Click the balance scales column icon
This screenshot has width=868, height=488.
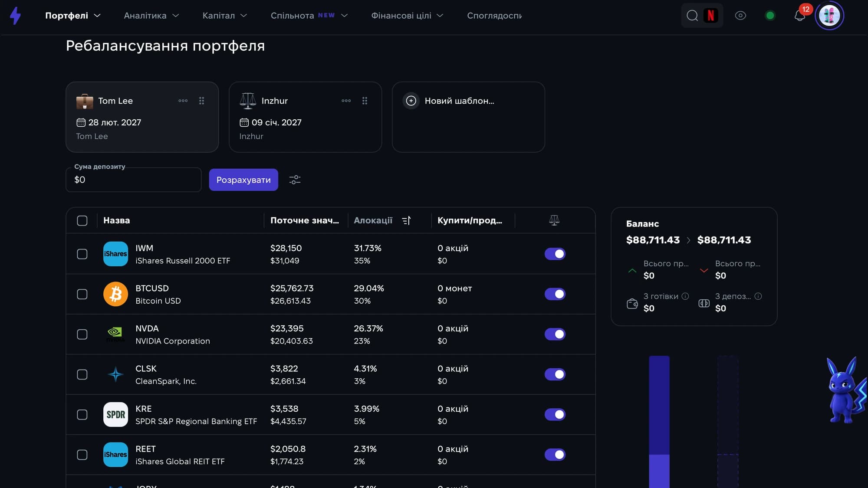554,220
